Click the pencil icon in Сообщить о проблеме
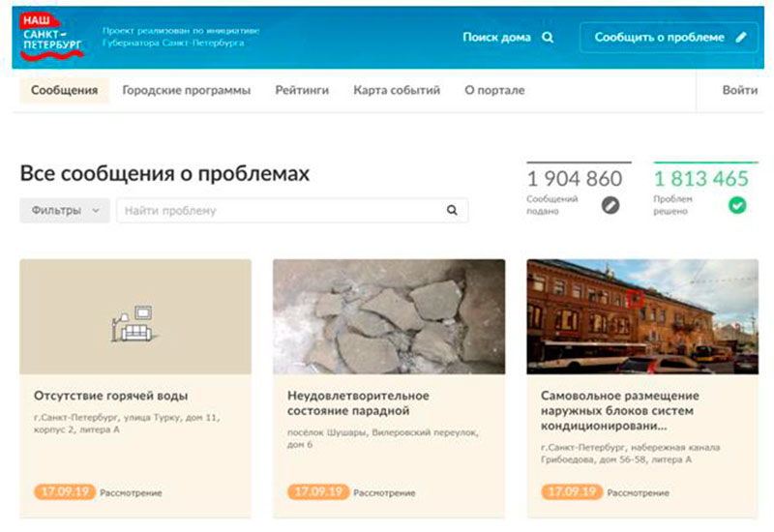The width and height of the screenshot is (774, 532). (741, 37)
